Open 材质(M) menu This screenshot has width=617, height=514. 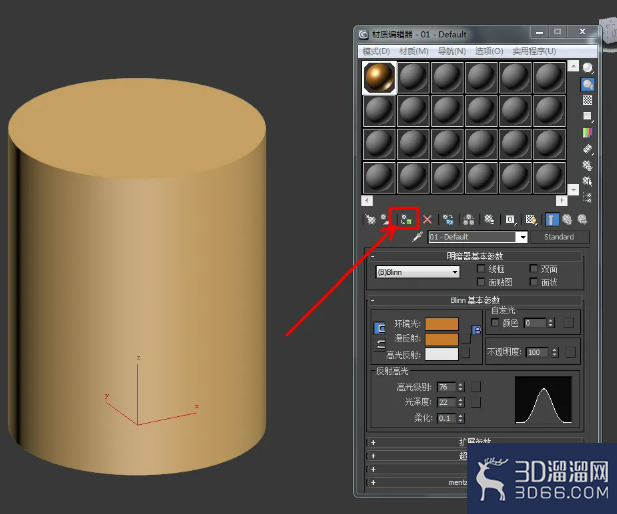click(414, 51)
